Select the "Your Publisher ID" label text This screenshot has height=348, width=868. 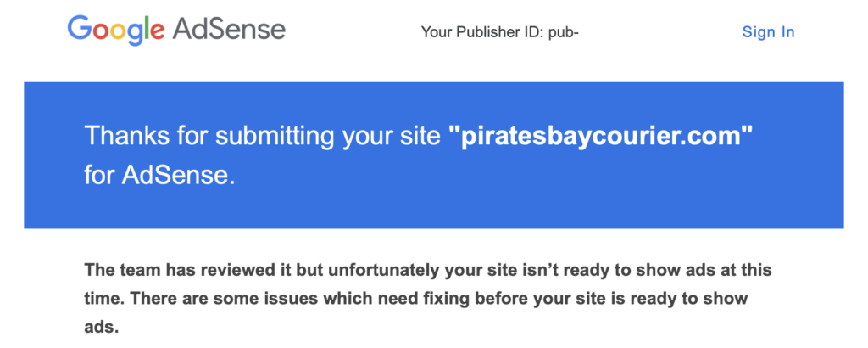coord(482,33)
